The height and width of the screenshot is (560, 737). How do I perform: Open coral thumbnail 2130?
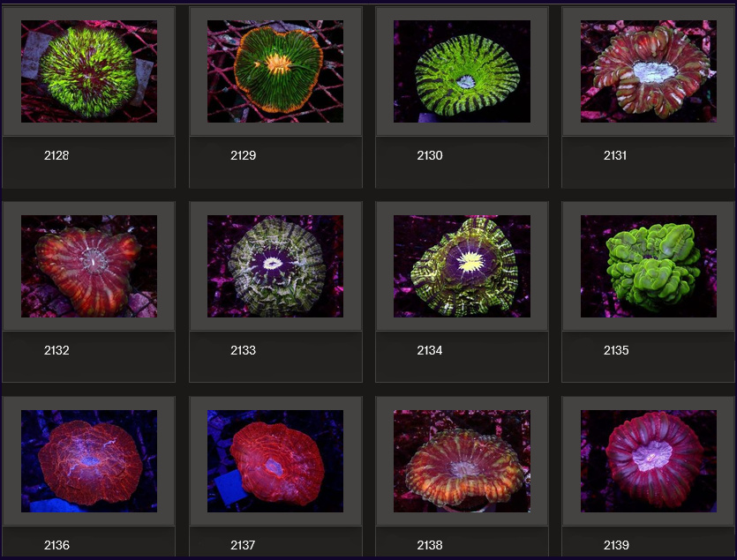(x=462, y=71)
